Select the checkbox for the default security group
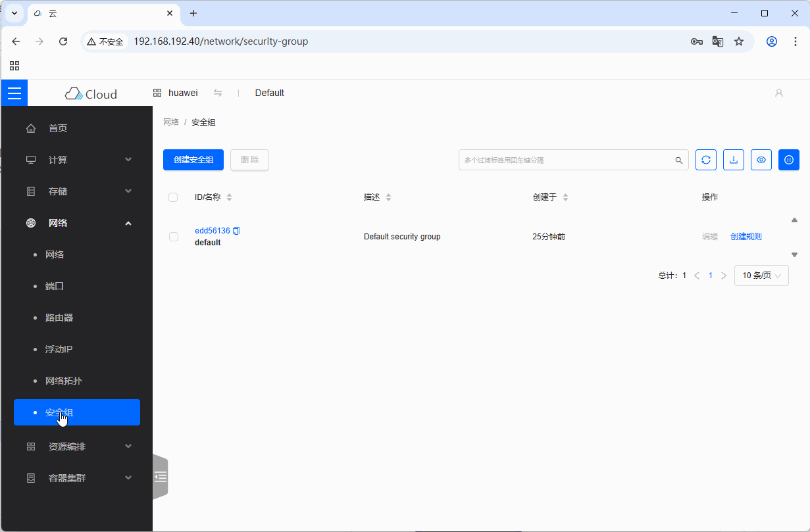The height and width of the screenshot is (532, 810). [174, 237]
